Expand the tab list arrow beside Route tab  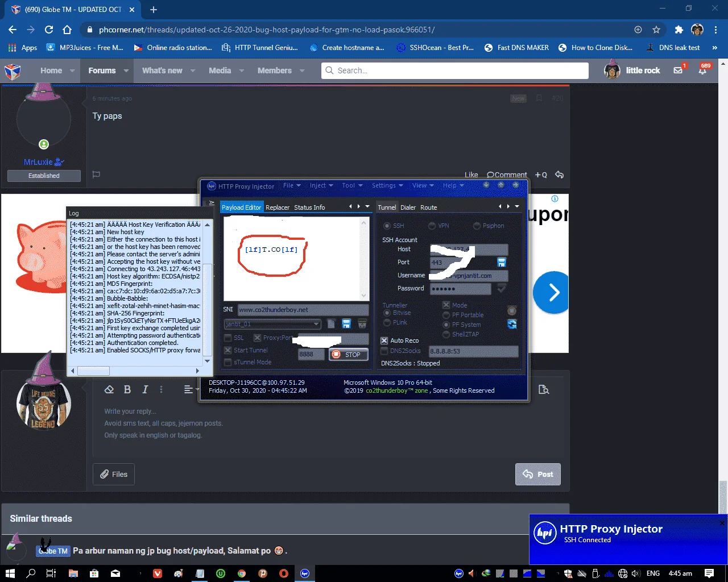click(517, 206)
